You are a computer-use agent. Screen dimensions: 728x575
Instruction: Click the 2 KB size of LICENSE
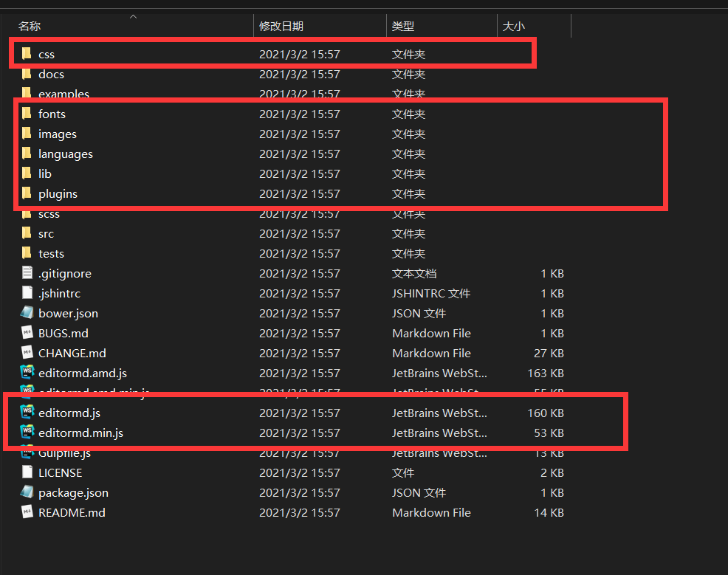pos(552,473)
